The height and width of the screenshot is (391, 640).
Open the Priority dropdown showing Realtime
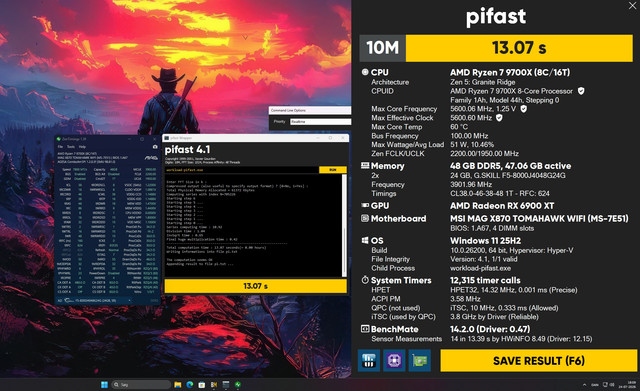320,122
